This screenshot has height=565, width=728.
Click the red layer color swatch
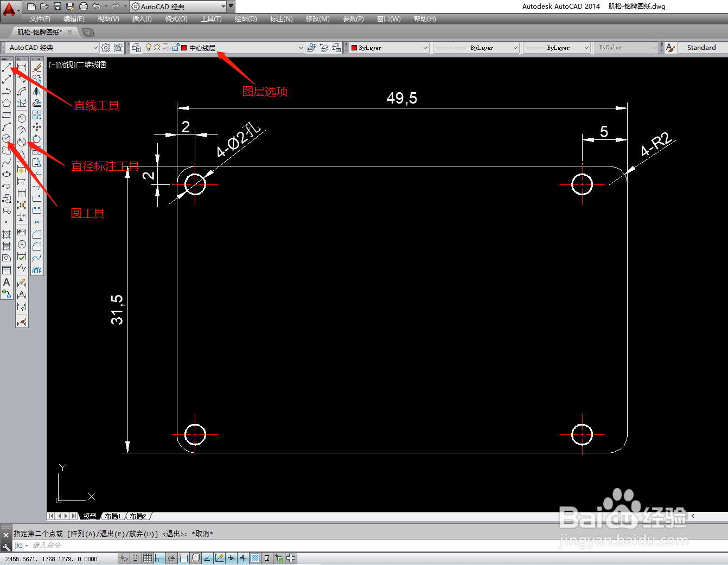184,48
